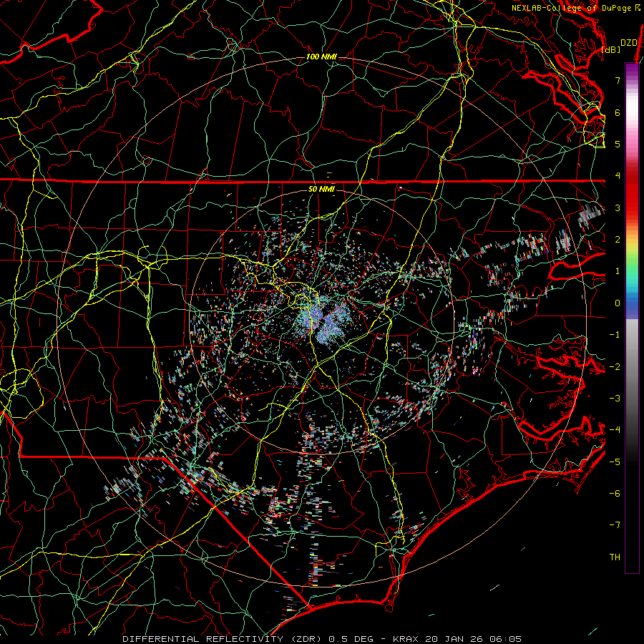
Task: Click the DZD legend title
Action: pos(628,43)
